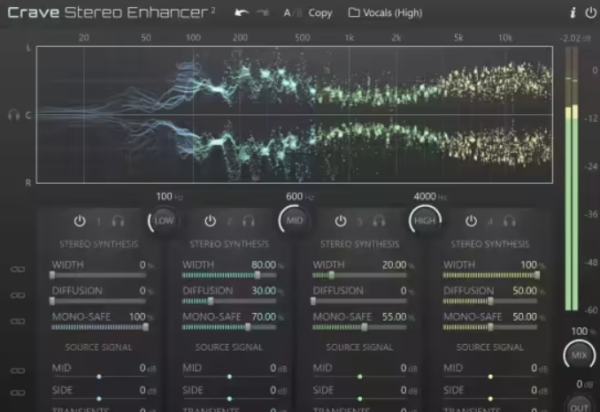The image size is (600, 412).
Task: Open the info icon at top right
Action: point(572,13)
